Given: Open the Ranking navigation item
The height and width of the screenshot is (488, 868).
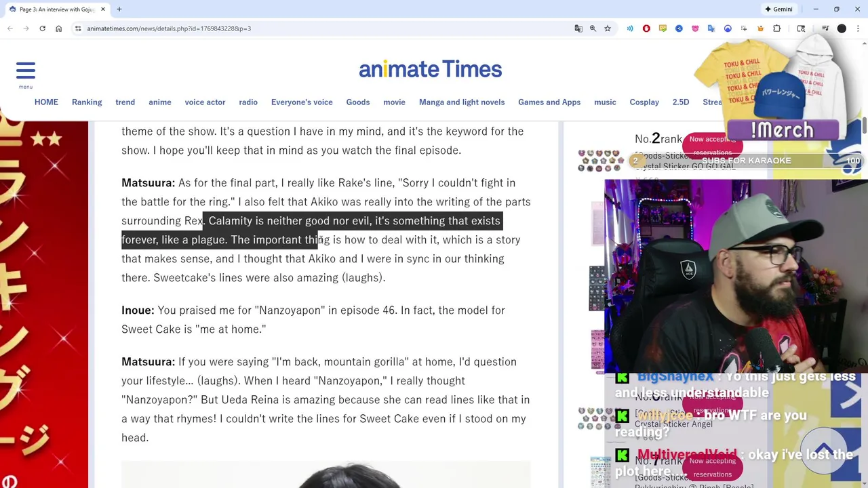Looking at the screenshot, I should coord(87,102).
